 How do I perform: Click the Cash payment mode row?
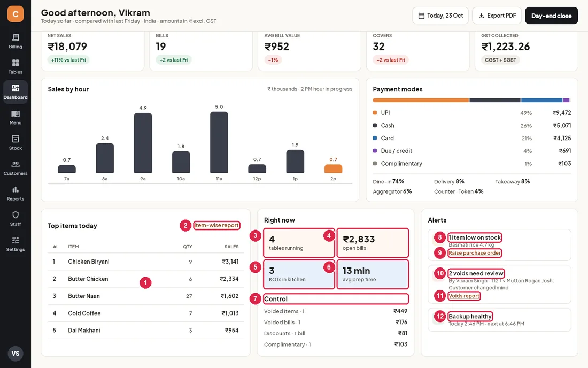tap(472, 126)
